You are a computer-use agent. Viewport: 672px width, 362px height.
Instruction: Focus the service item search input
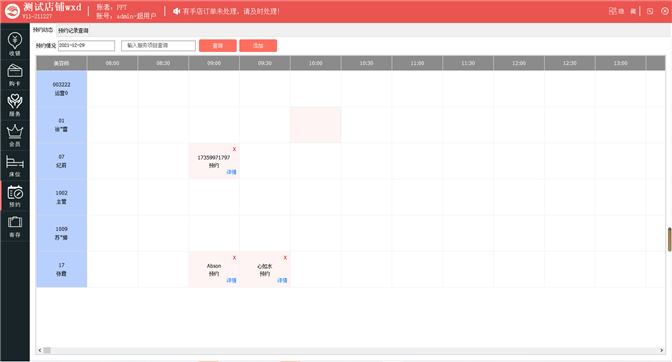[x=159, y=45]
